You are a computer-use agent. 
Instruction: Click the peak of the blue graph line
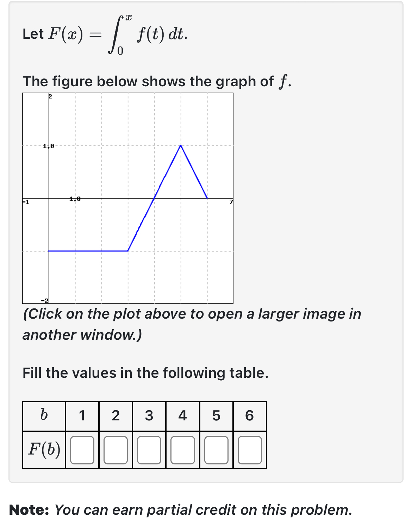[181, 146]
